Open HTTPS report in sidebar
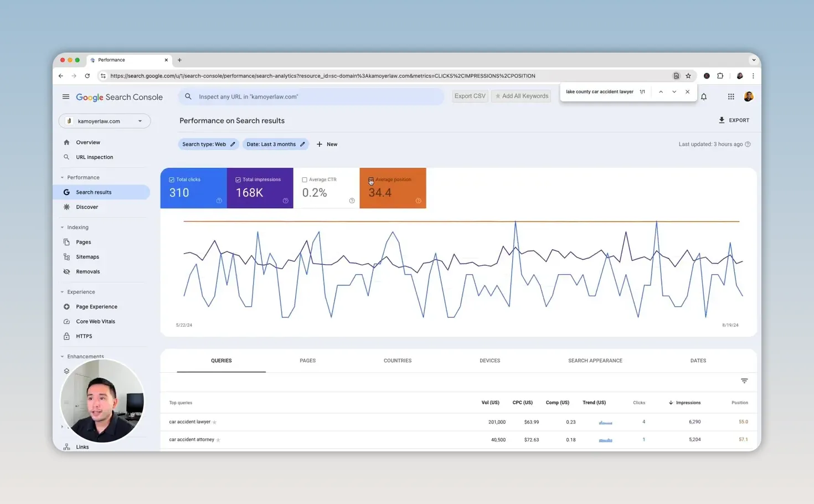Screen dimensions: 814x504 pyautogui.click(x=84, y=336)
